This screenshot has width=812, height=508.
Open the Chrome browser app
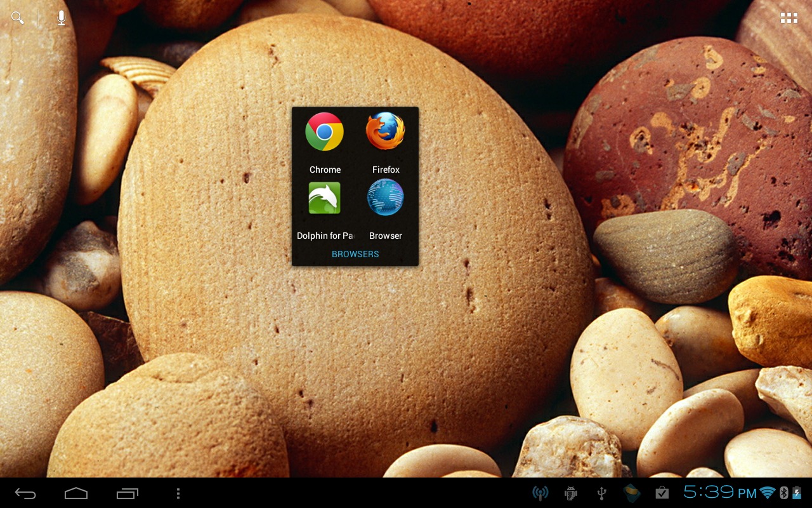324,132
